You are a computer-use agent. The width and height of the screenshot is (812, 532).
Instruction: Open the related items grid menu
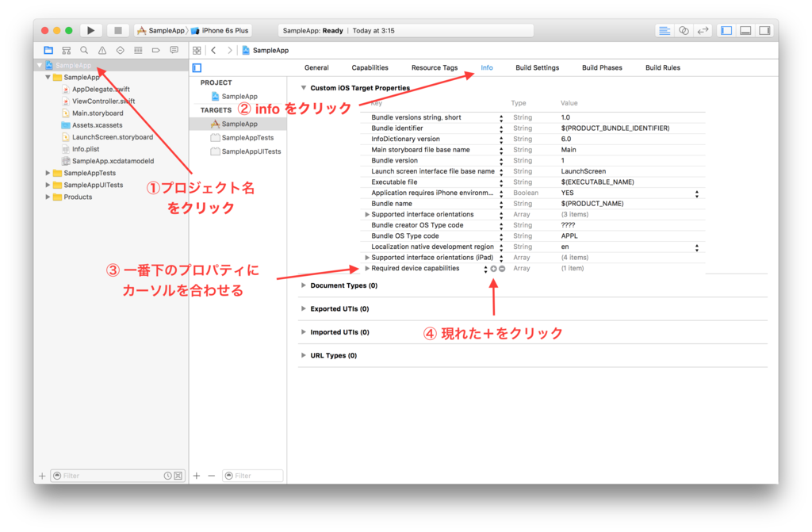pyautogui.click(x=197, y=50)
